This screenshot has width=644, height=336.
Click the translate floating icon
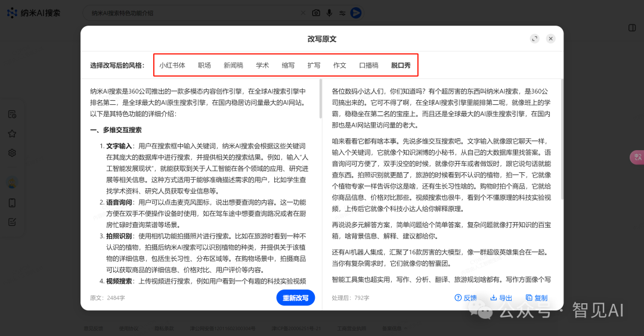pos(637,157)
